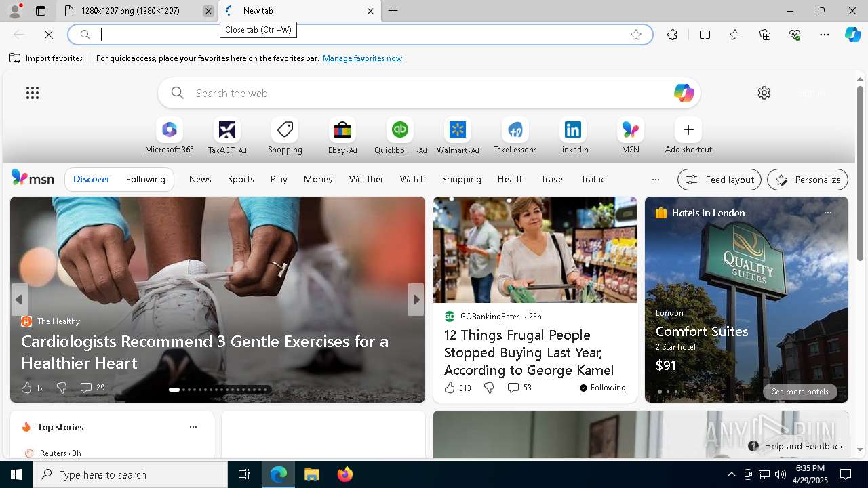Open Microsoft 365 shortcut

coord(170,136)
